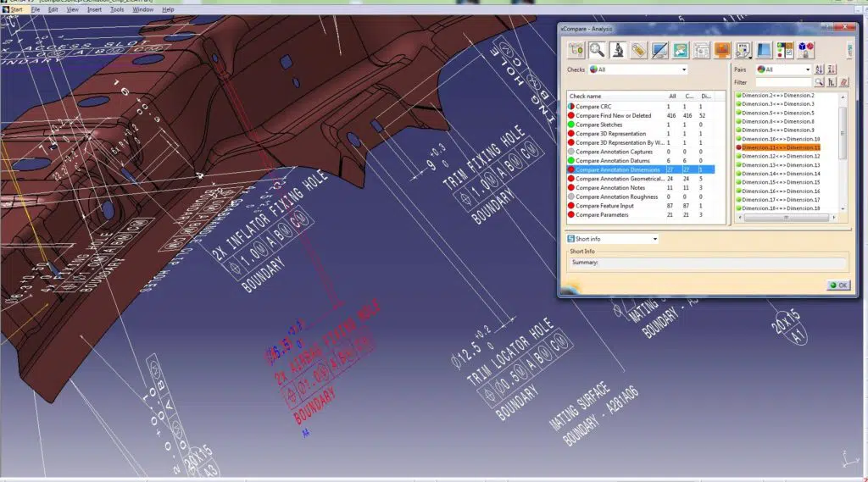Click the monitor with diagonal line icon
This screenshot has height=482, width=868.
pyautogui.click(x=659, y=50)
